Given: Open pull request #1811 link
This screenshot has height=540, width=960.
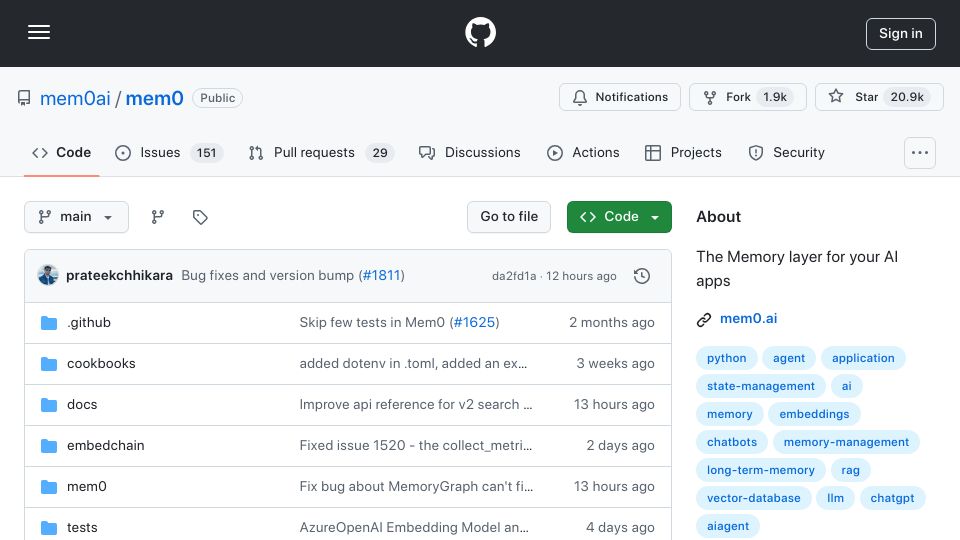Looking at the screenshot, I should coord(381,276).
